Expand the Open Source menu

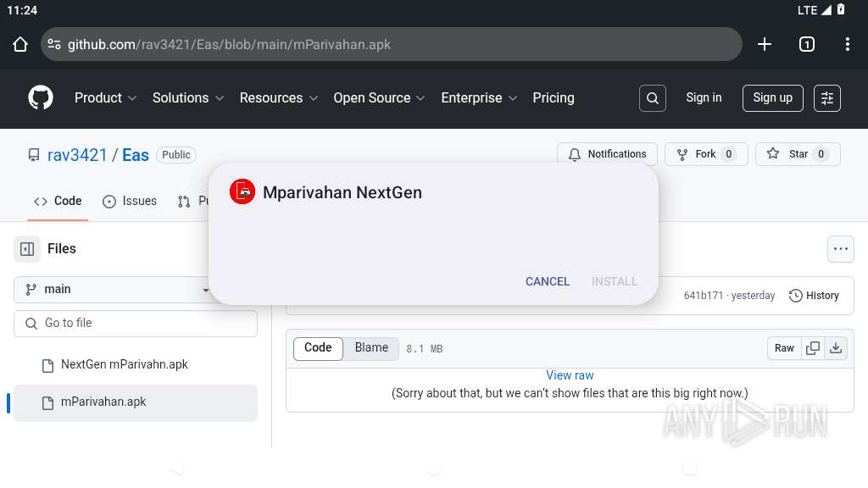point(379,98)
